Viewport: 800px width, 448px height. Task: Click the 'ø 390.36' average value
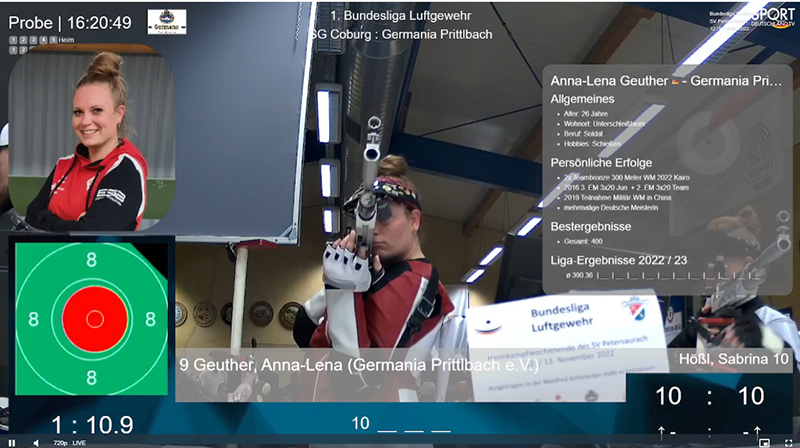pyautogui.click(x=580, y=276)
